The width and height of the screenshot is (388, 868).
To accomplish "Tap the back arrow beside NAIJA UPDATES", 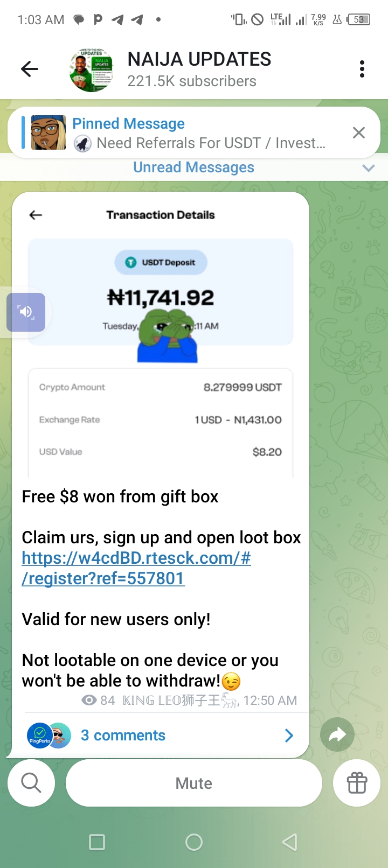I will tap(30, 69).
